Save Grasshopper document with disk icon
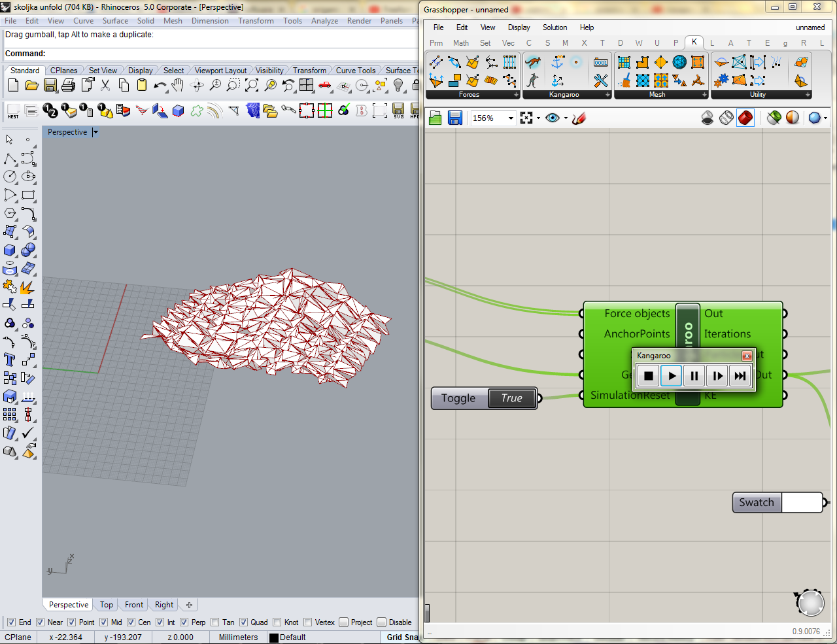This screenshot has height=644, width=837. 455,118
